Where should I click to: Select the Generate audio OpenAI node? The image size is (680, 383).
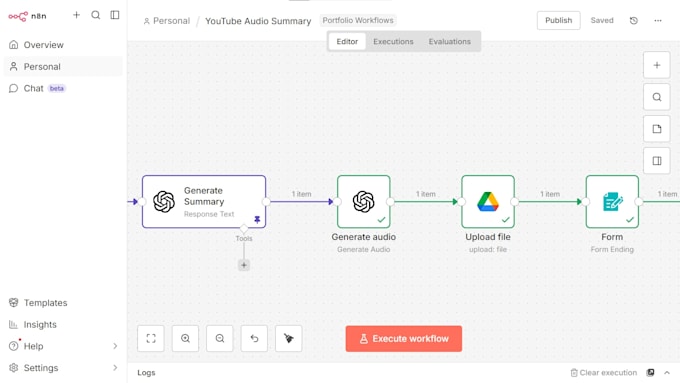click(363, 201)
